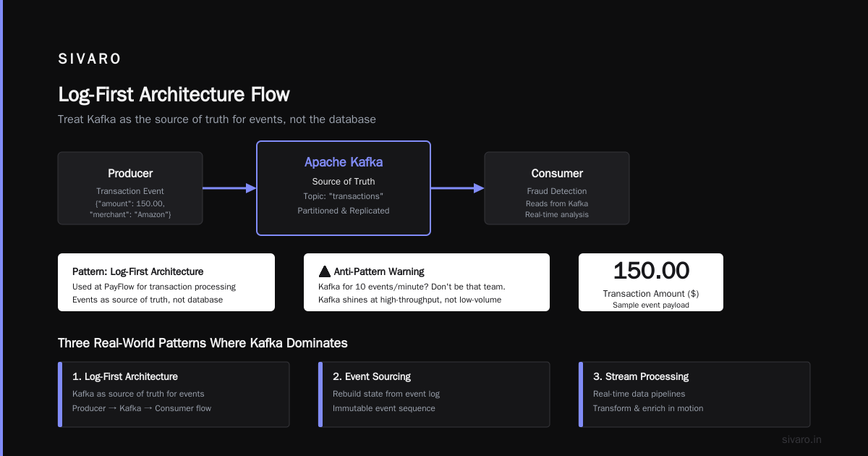
Task: Click the SIVARO brand logo text
Action: pyautogui.click(x=90, y=59)
